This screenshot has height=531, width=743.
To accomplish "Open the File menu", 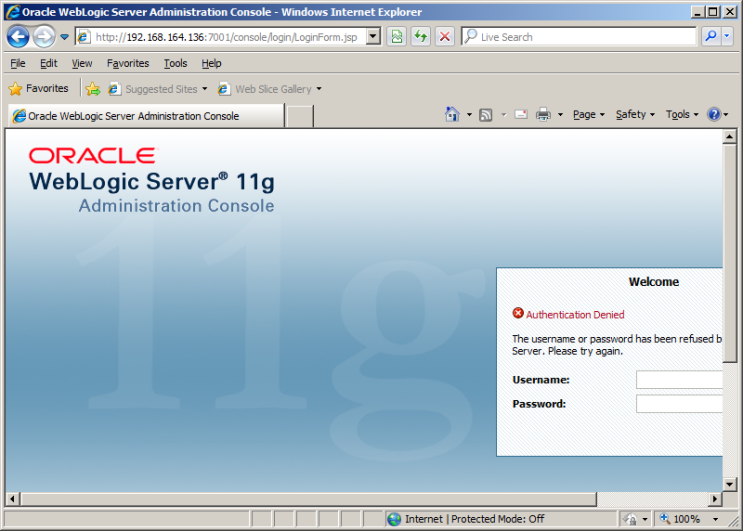I will click(18, 63).
